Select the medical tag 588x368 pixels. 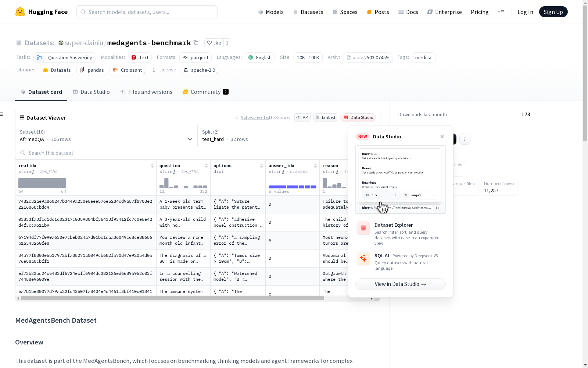(424, 57)
